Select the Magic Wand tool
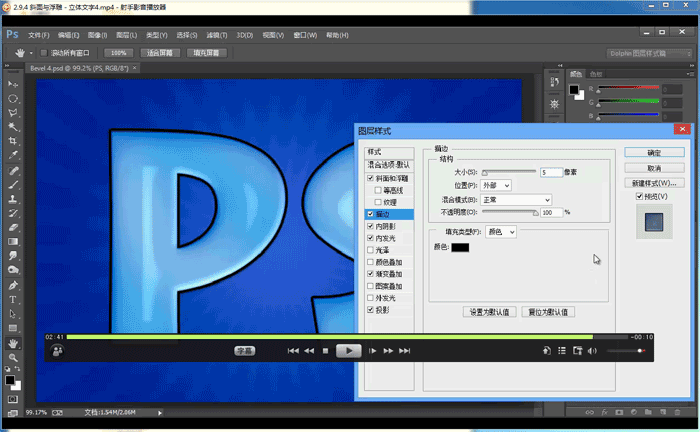 [12, 127]
